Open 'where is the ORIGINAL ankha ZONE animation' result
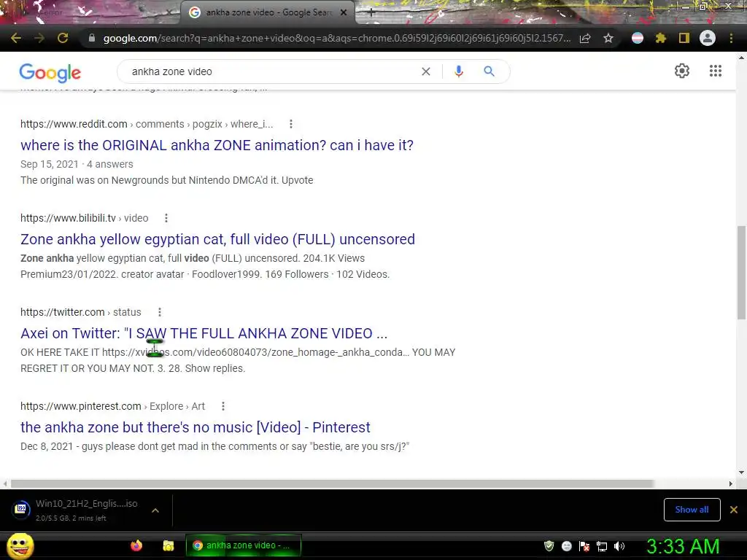 click(217, 145)
